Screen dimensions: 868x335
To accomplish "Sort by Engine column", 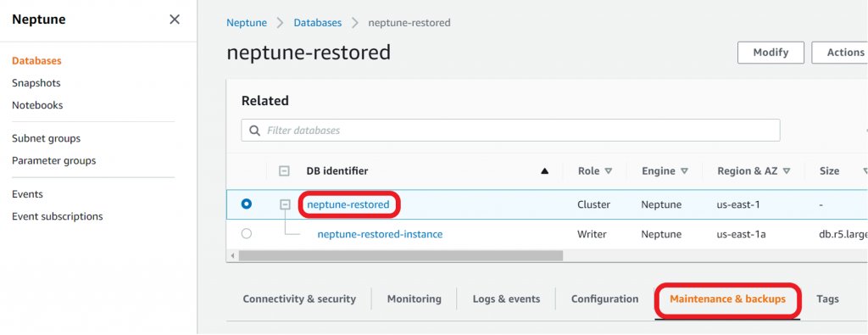I will coord(665,171).
